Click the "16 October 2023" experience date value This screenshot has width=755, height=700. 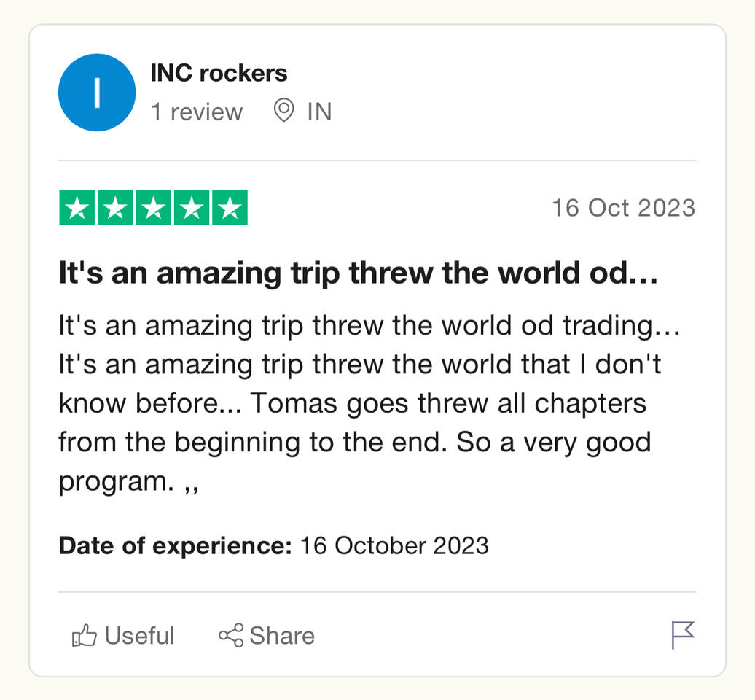point(394,545)
